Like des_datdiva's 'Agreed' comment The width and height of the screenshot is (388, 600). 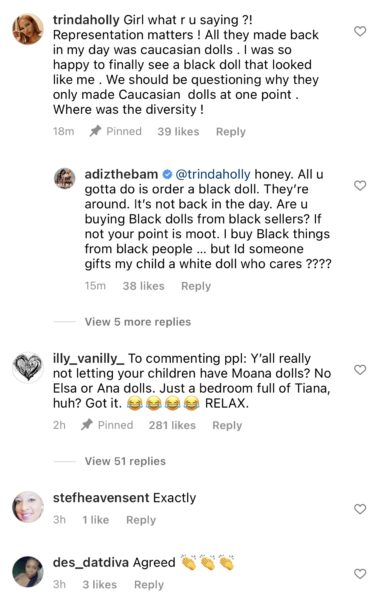(x=360, y=574)
